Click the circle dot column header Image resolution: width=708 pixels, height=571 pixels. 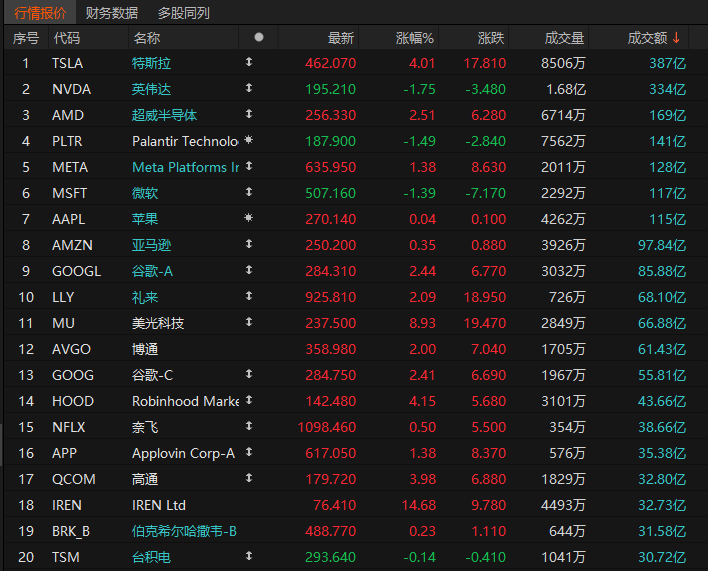pyautogui.click(x=259, y=37)
